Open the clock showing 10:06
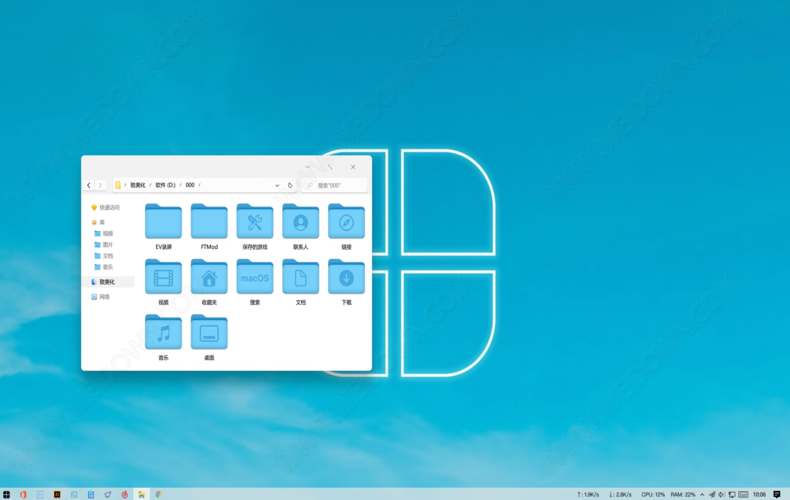The image size is (790, 500). (x=759, y=494)
